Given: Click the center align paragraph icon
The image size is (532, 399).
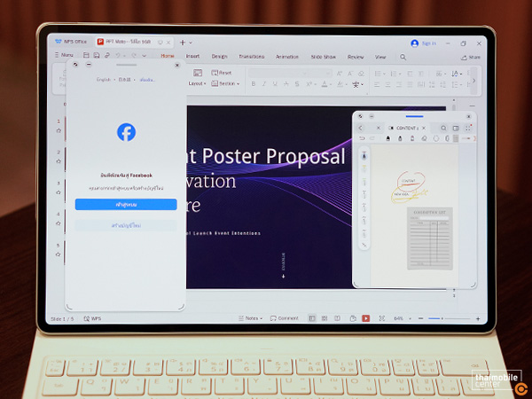Looking at the screenshot, I should 387,84.
